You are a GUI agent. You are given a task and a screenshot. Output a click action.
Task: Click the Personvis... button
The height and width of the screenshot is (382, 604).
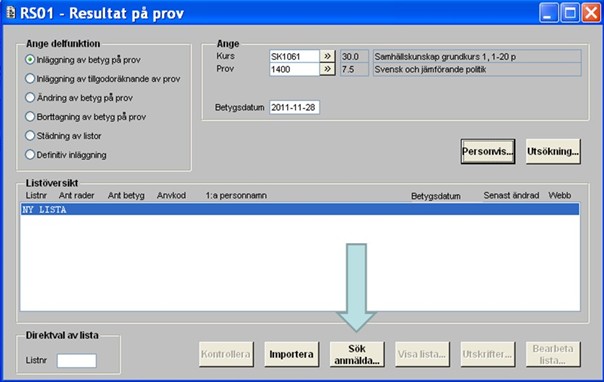(488, 151)
